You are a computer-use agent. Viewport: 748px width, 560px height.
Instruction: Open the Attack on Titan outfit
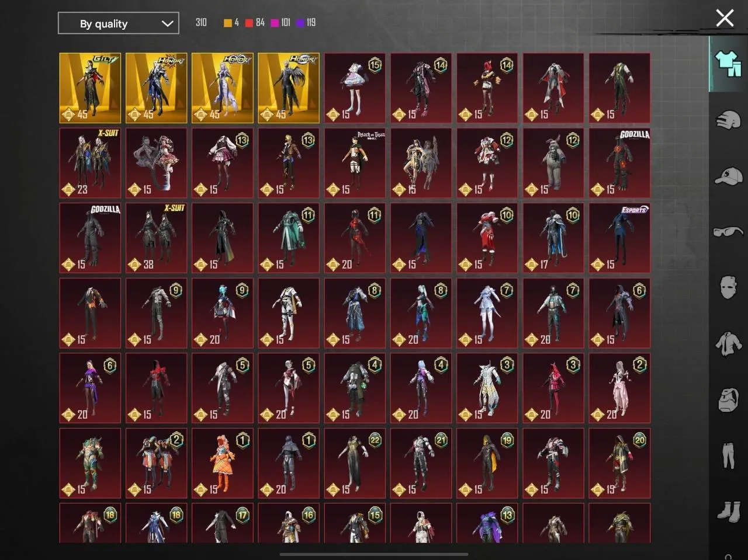tap(355, 163)
